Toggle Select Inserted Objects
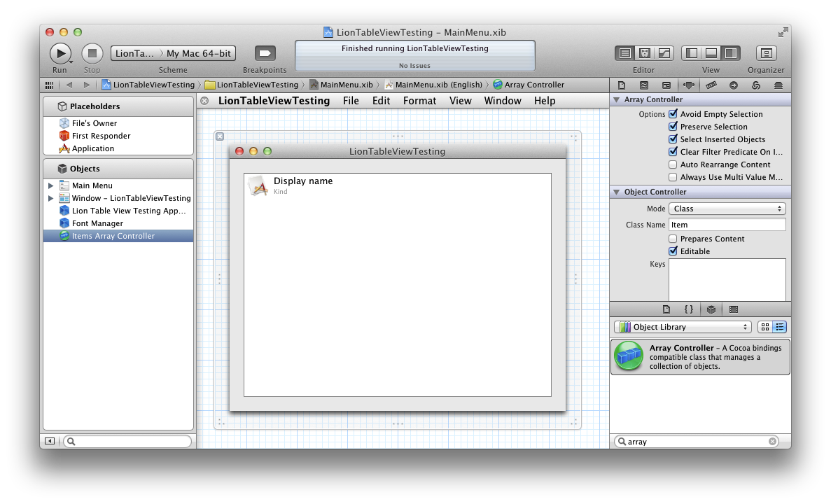Screen dimensions: 831x504 click(x=673, y=139)
